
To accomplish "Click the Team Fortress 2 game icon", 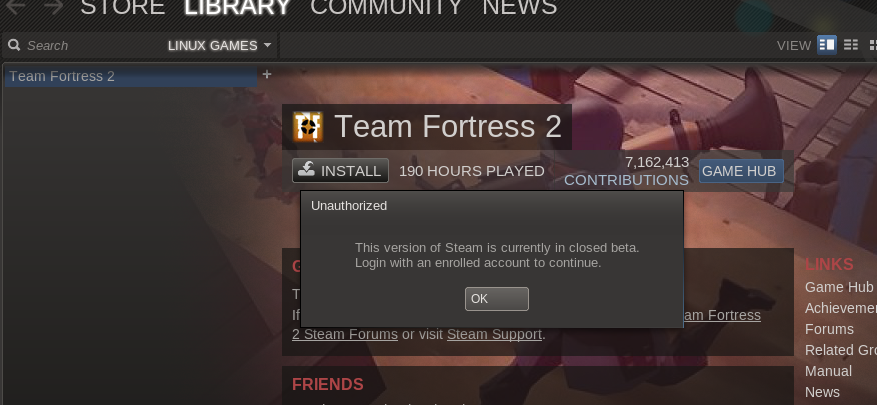I will 308,126.
